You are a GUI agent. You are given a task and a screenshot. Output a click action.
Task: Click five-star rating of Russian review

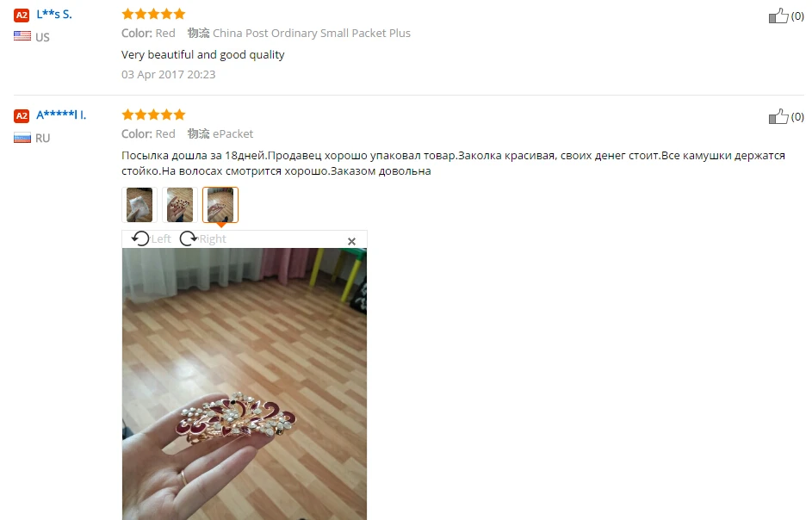pyautogui.click(x=153, y=115)
